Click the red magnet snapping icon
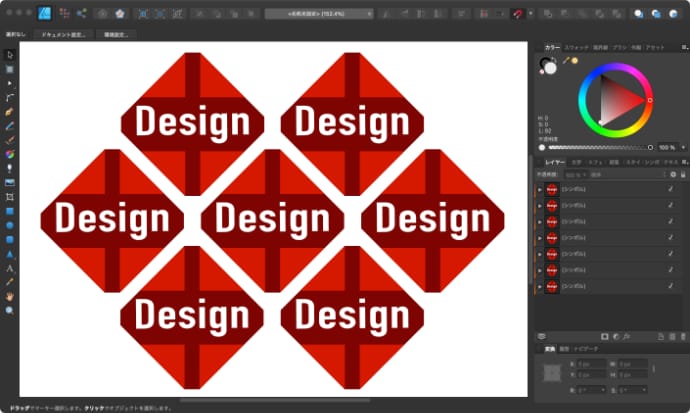This screenshot has height=413, width=690. point(516,14)
